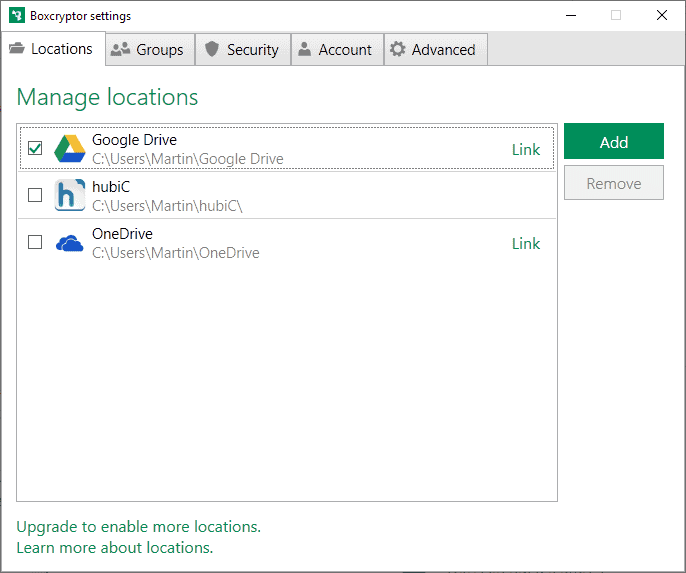Click path C:\Users\Martin\hubiC\
This screenshot has width=686, height=573.
pyautogui.click(x=167, y=206)
